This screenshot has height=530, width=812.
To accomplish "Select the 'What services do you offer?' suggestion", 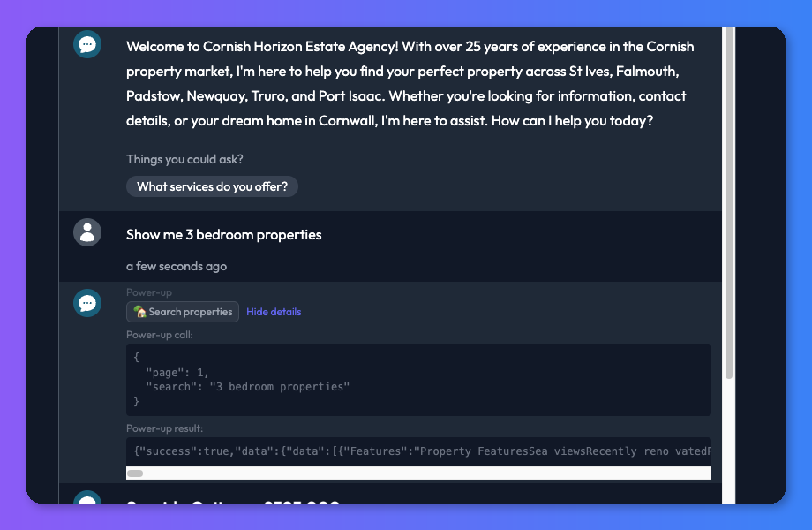I will click(x=212, y=186).
